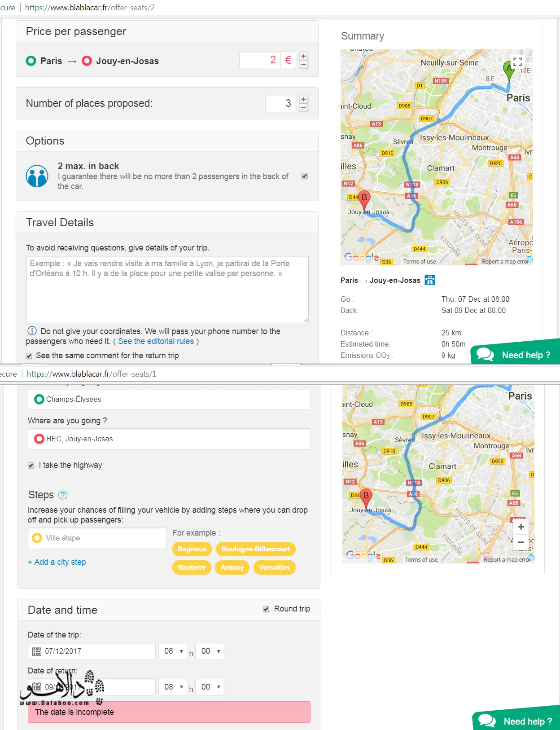Decrease the price per passenger with the minus button
This screenshot has height=730, width=560.
click(x=304, y=65)
